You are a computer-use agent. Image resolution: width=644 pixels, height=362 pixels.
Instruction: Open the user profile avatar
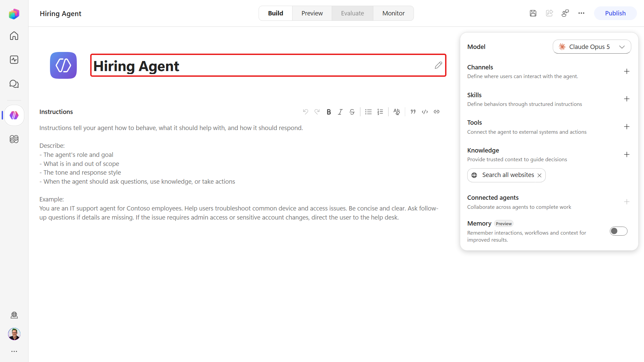pos(14,334)
